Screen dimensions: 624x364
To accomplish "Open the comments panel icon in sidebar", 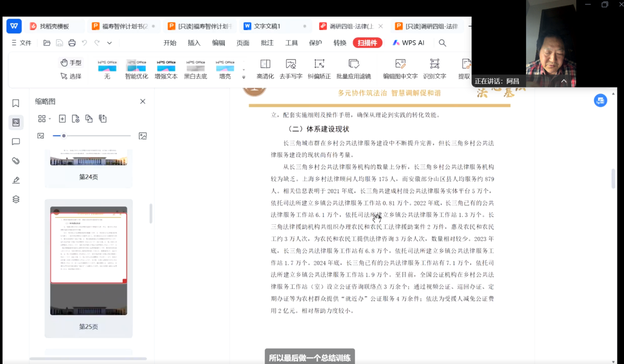I will point(16,142).
